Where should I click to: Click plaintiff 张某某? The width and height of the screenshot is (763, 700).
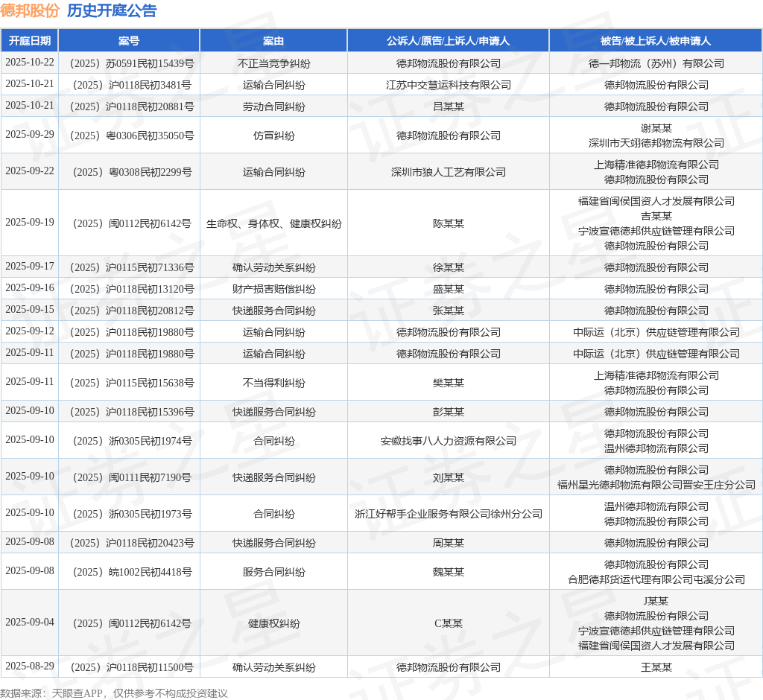(x=448, y=311)
